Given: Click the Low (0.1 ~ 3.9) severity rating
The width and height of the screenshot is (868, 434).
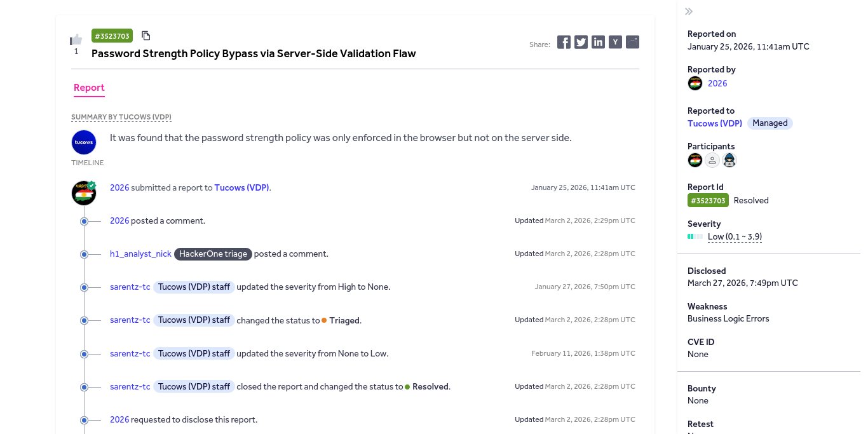Looking at the screenshot, I should click(735, 236).
